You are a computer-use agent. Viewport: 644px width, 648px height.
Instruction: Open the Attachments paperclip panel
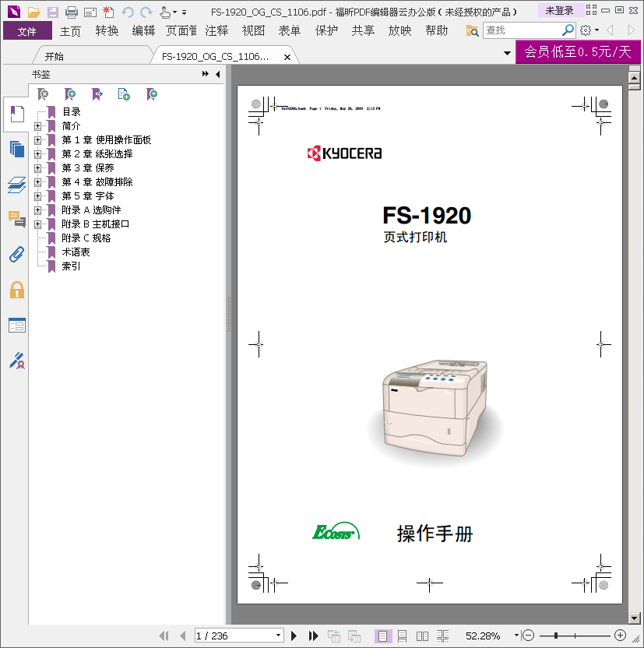click(17, 254)
